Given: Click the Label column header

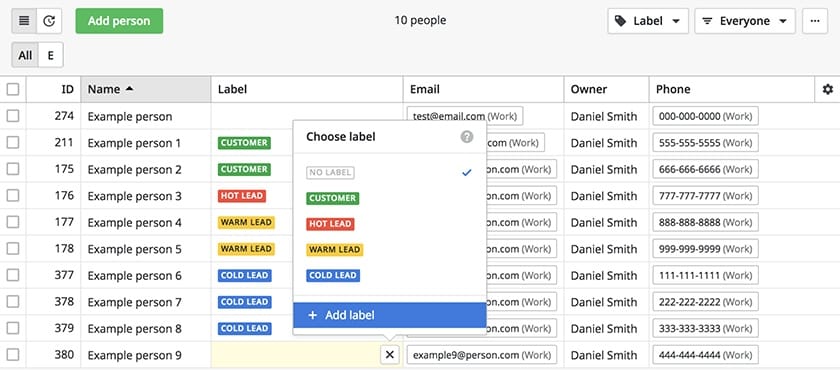Looking at the screenshot, I should tap(307, 89).
